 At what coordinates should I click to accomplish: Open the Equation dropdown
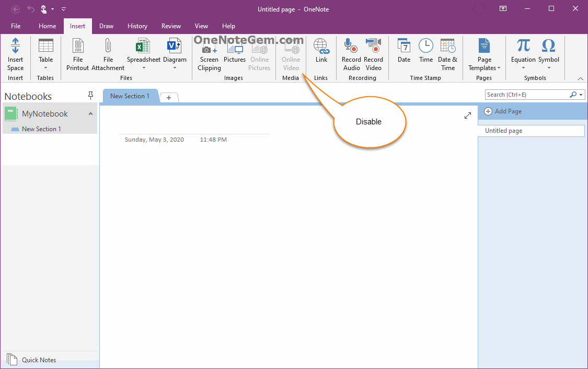tap(524, 68)
